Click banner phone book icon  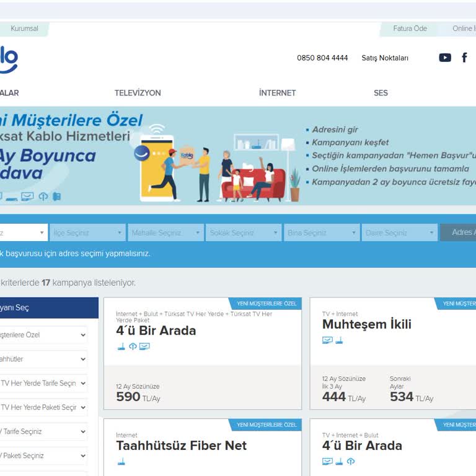[x=56, y=196]
